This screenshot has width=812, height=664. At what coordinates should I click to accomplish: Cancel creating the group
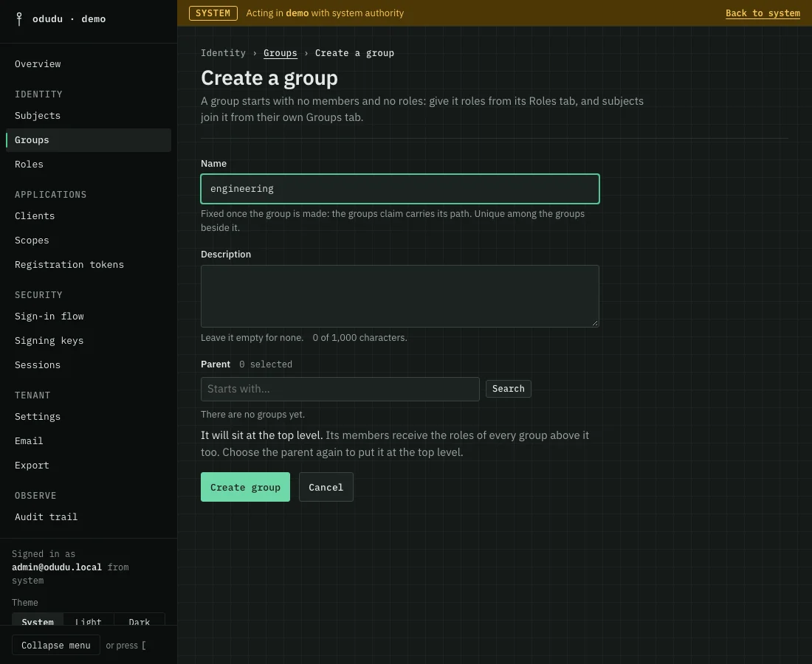pos(326,487)
